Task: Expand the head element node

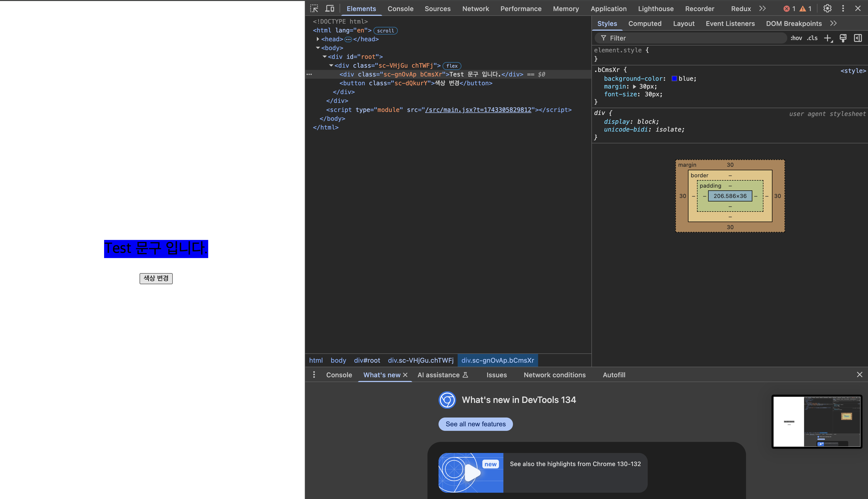Action: click(318, 39)
